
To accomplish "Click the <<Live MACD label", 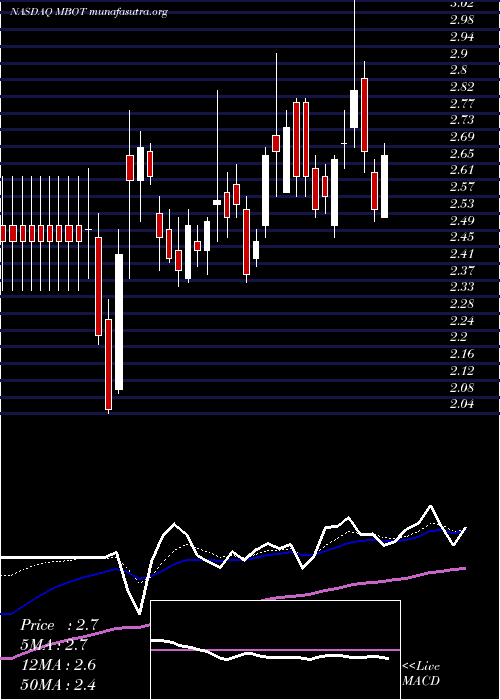I will coord(421,673).
